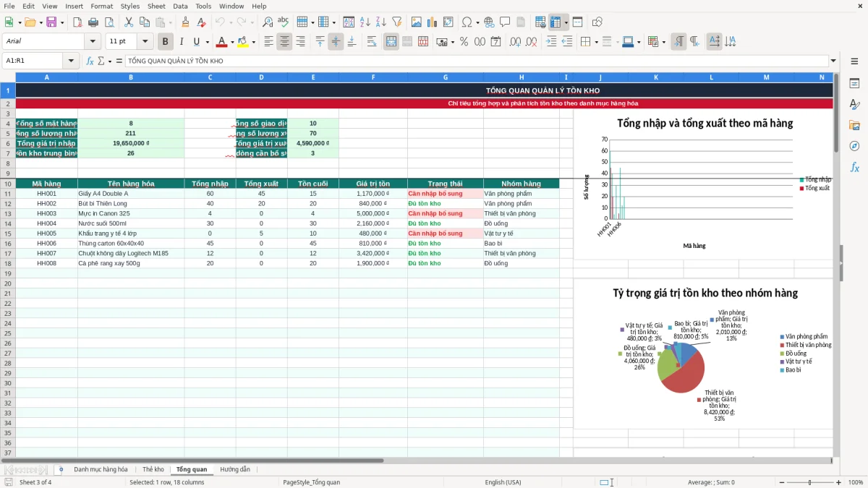This screenshot has height=488, width=868.
Task: Format as percent
Action: pos(464,42)
